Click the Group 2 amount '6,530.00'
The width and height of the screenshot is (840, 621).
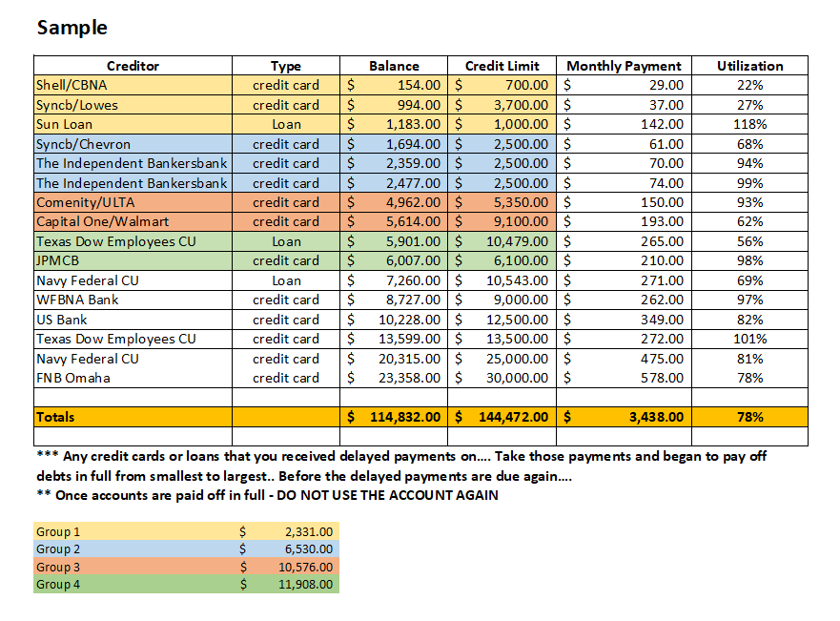tap(309, 549)
